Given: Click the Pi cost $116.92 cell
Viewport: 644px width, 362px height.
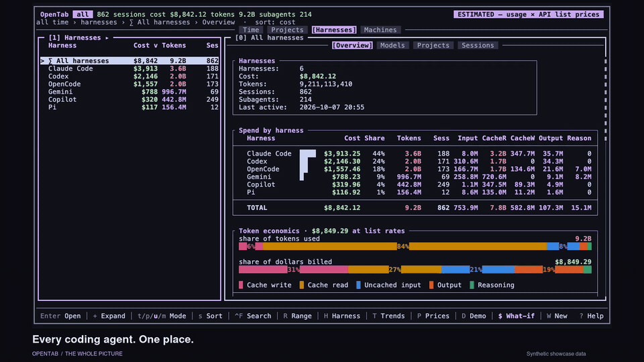Looking at the screenshot, I should (x=346, y=192).
